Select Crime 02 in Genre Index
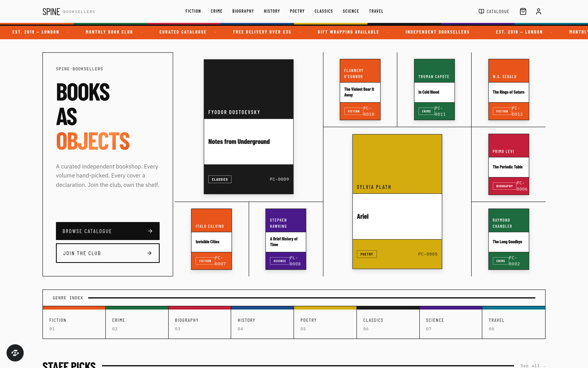The height and width of the screenshot is (368, 588). tap(137, 322)
